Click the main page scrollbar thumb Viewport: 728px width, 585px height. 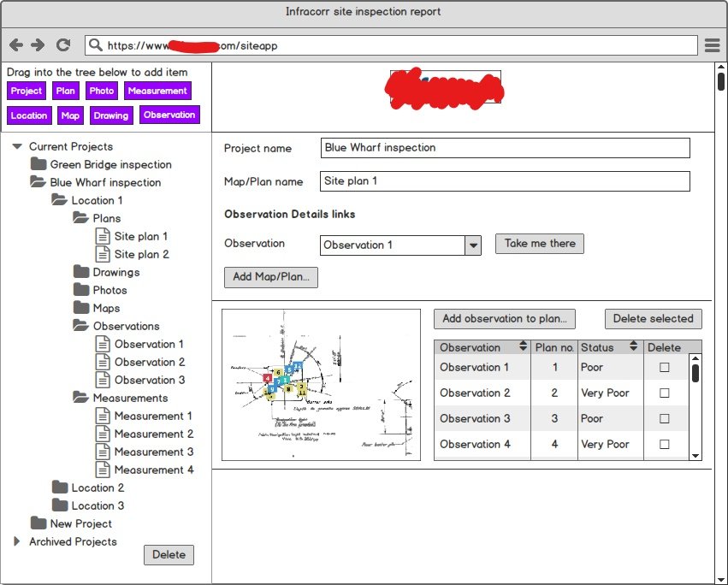point(720,82)
